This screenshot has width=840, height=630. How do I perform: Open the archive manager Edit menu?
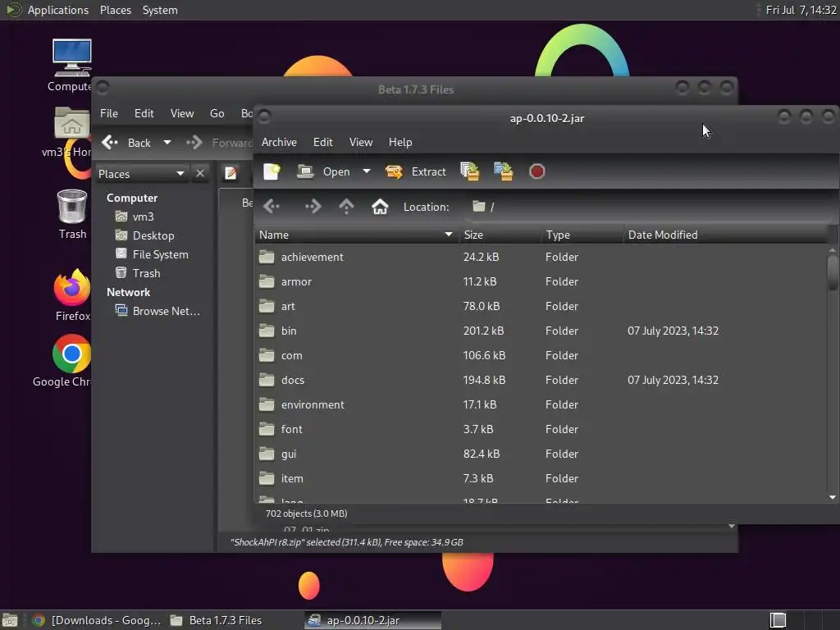(x=323, y=142)
